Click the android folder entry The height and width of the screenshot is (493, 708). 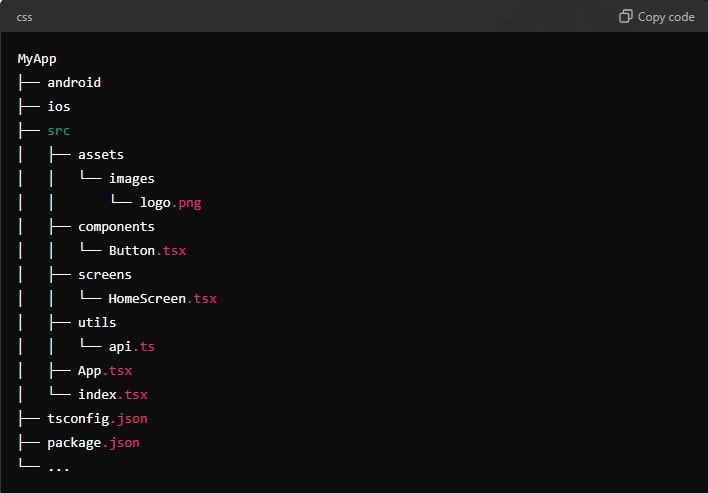(x=74, y=83)
